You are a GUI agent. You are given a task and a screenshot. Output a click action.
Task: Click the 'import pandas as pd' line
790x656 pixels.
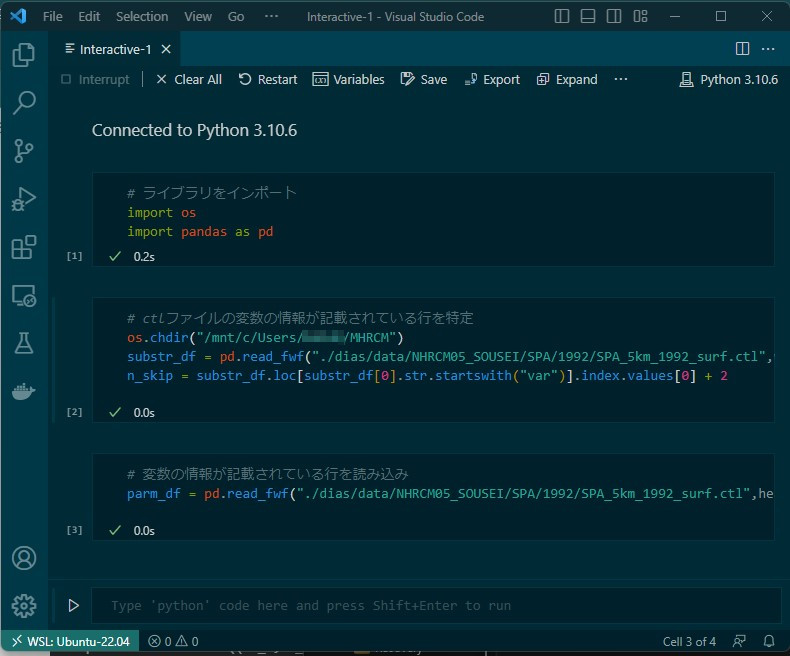pyautogui.click(x=200, y=232)
